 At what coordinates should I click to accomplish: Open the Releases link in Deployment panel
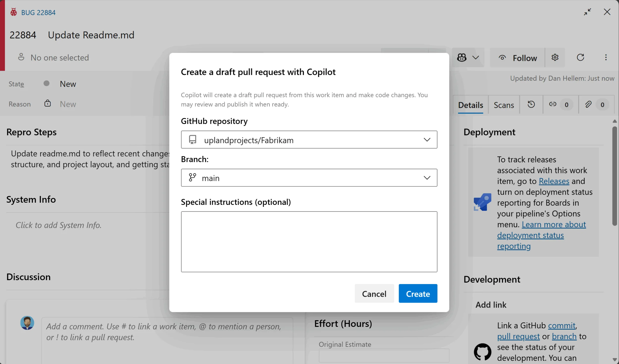pos(554,181)
